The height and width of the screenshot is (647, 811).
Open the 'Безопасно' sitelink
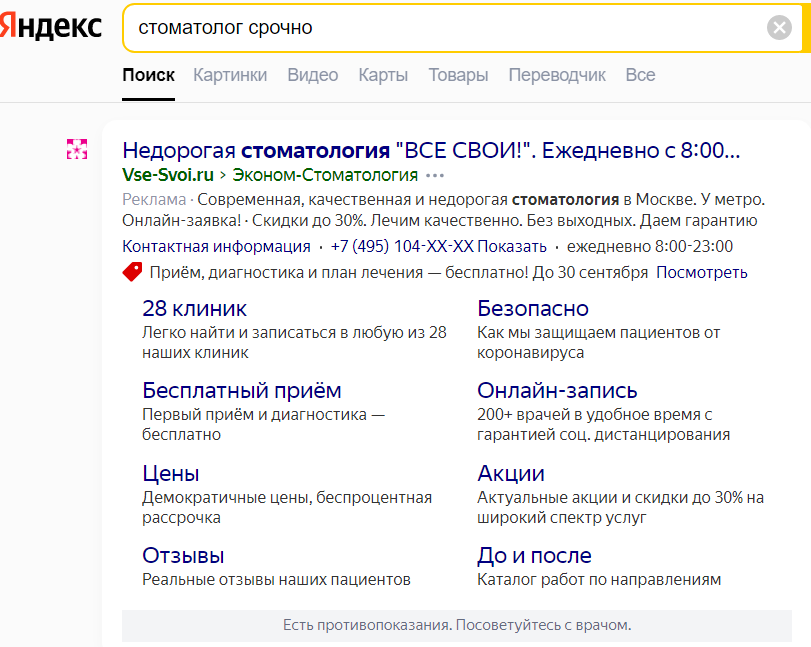point(533,308)
